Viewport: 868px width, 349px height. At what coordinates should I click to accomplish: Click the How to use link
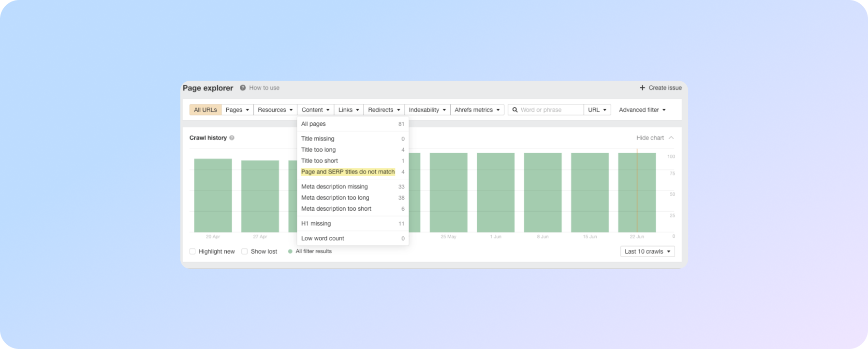(264, 88)
